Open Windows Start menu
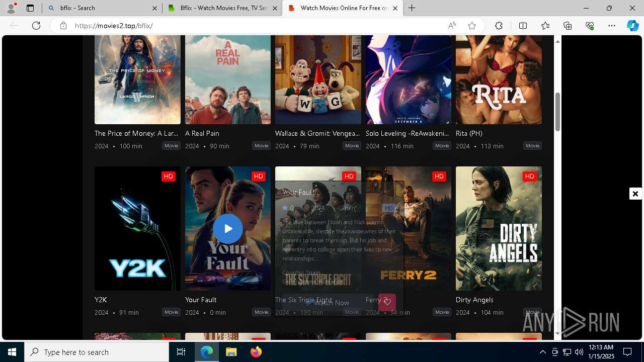This screenshot has width=644, height=362. 12,352
